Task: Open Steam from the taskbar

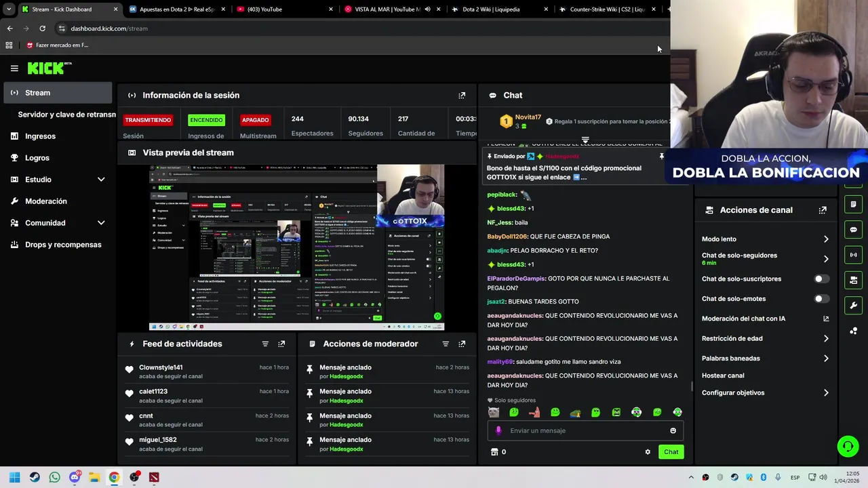Action: click(x=35, y=477)
